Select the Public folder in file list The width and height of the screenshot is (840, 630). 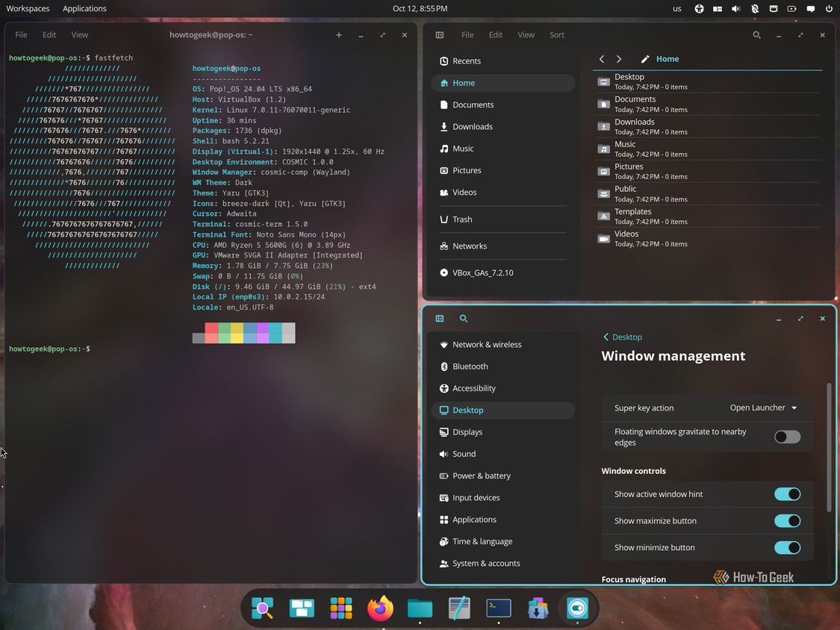[708, 194]
